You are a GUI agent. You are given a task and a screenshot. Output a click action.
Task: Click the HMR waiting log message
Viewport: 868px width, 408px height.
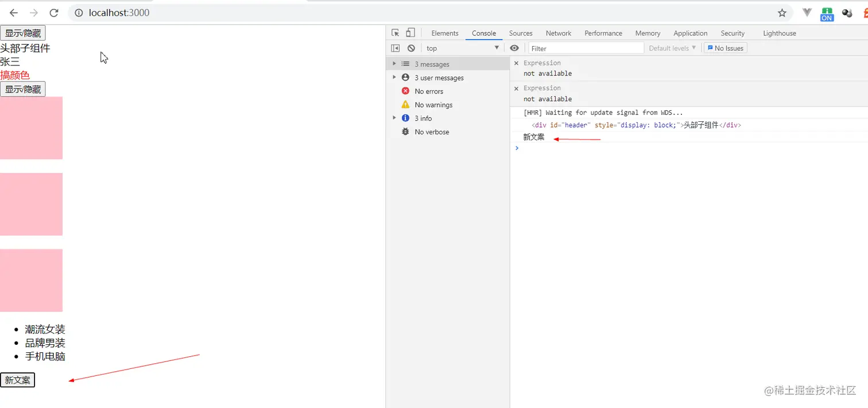tap(603, 113)
